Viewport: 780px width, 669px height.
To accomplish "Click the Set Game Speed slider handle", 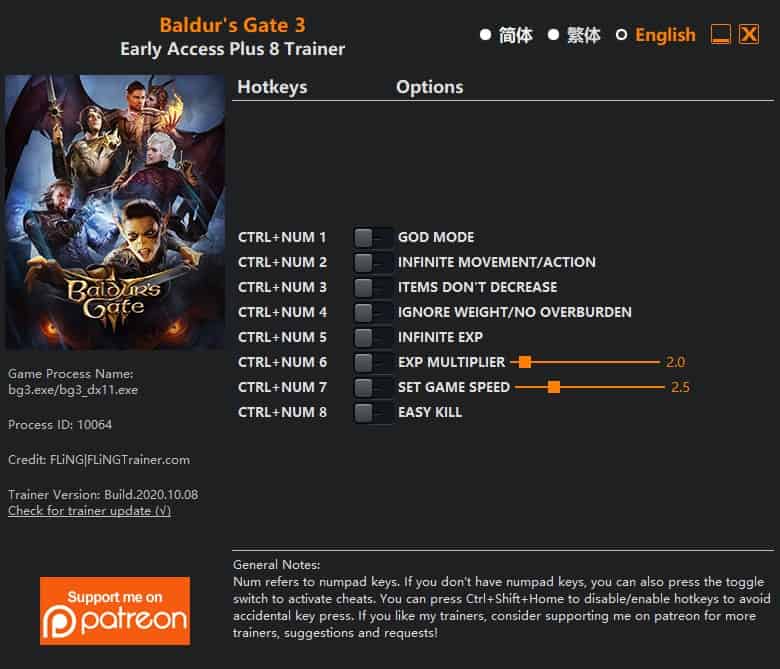I will (554, 387).
